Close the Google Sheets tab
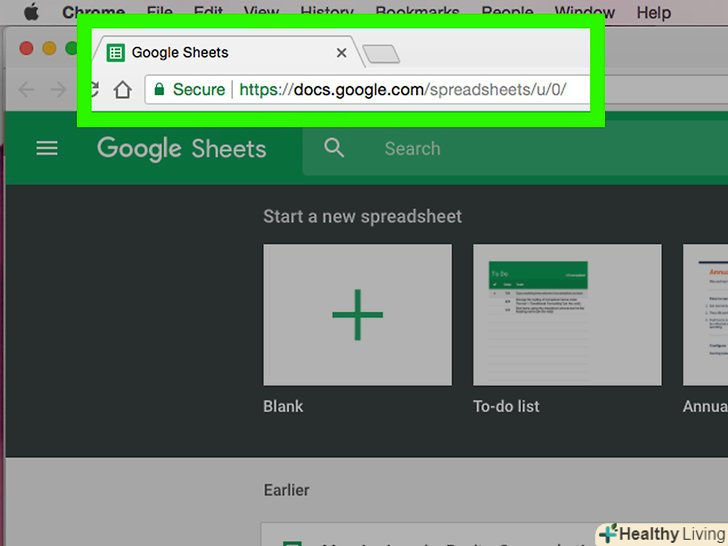 341,53
